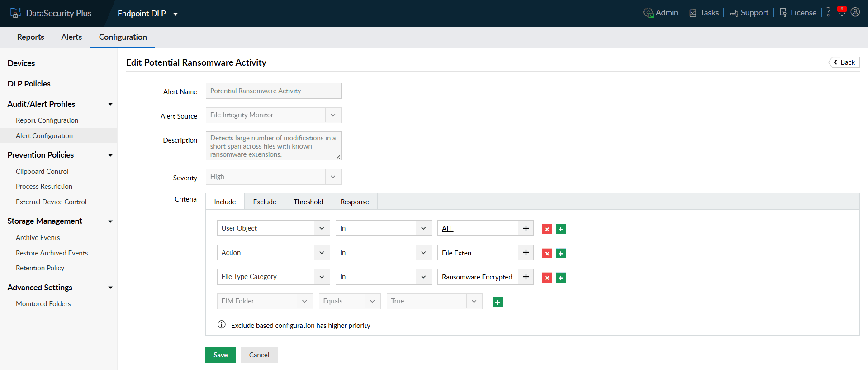Click the Description text area

(273, 146)
